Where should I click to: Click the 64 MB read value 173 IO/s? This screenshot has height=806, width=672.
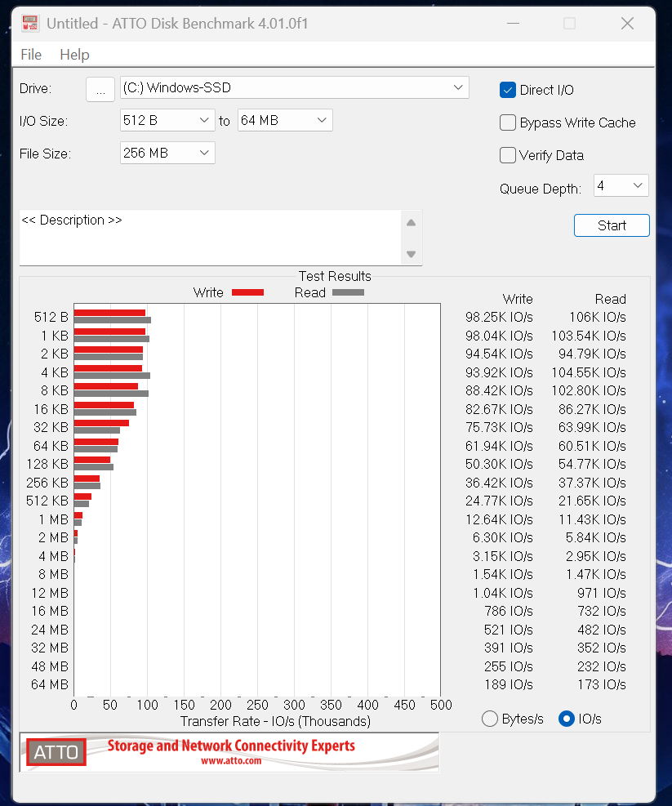pos(602,684)
